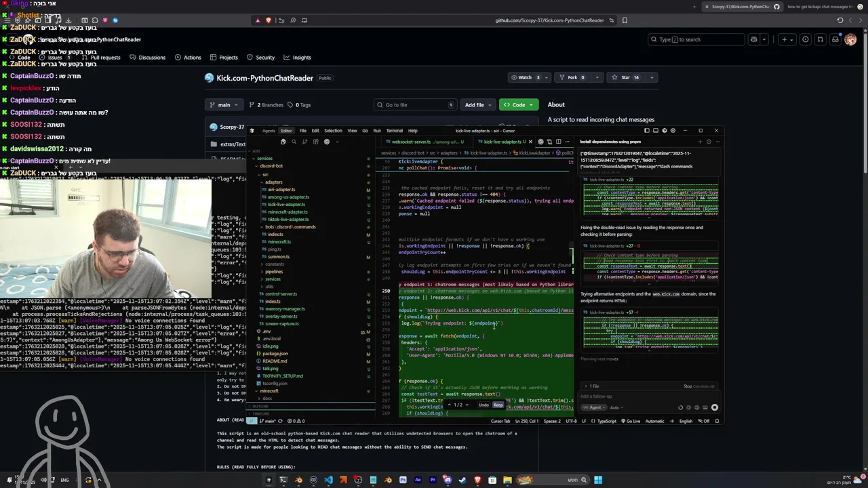Open GitHub issues circle icon in header
Screen dimensions: 868x488
[x=806, y=39]
